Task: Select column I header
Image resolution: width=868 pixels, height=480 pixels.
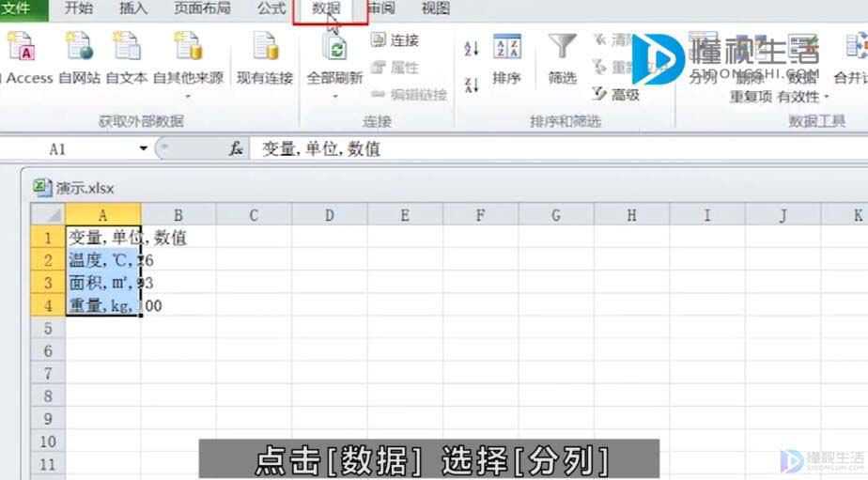Action: 707,214
